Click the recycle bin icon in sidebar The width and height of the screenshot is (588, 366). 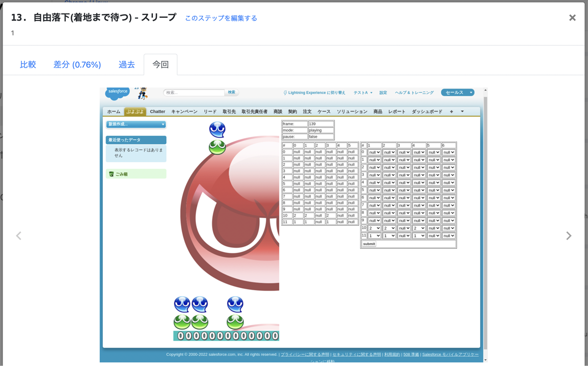point(111,174)
